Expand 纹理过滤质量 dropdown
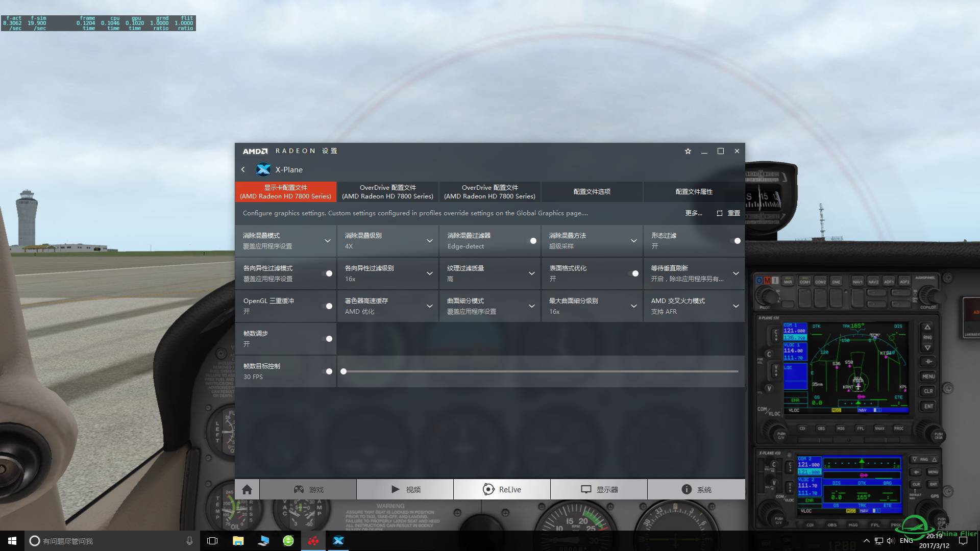Viewport: 980px width, 551px height. pyautogui.click(x=531, y=273)
